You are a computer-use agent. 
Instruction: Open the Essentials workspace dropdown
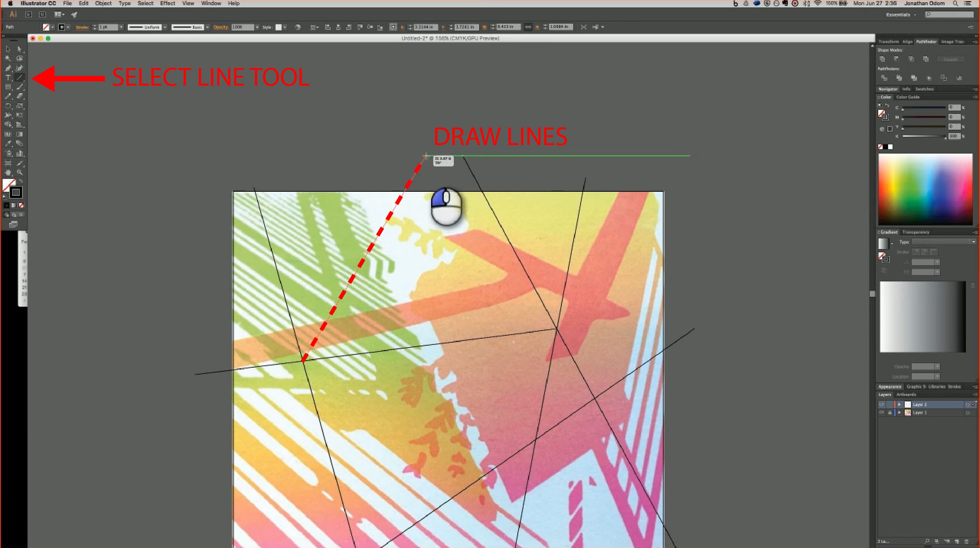click(901, 15)
